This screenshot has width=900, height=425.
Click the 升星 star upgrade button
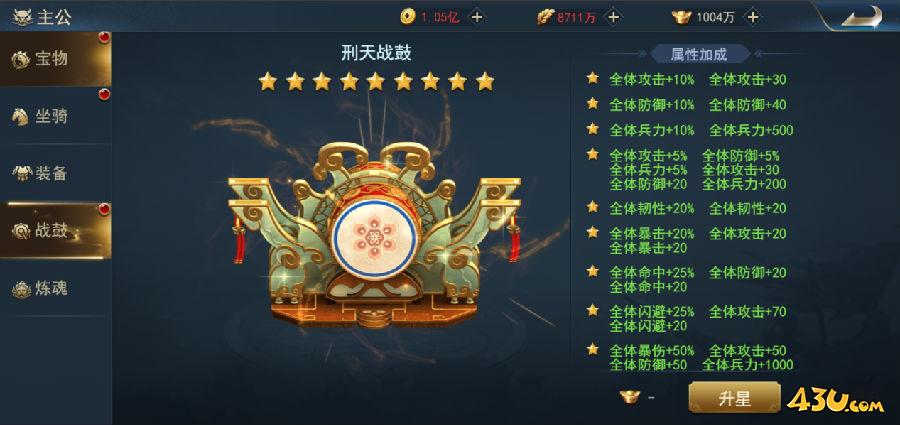click(734, 397)
